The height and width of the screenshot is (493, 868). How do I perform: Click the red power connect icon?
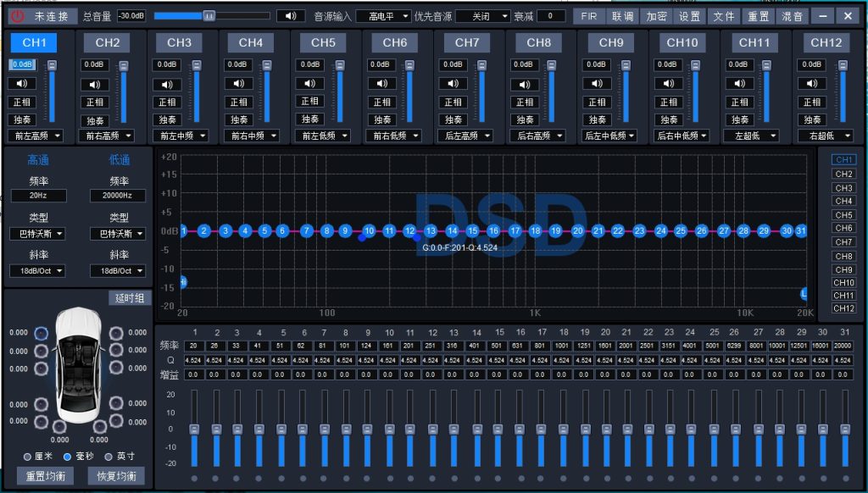click(x=17, y=16)
